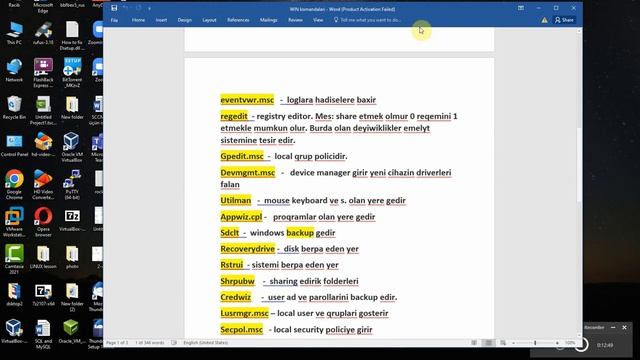Viewport: 640px width, 360px height.
Task: Select the photo folder on desktop
Action: point(72,257)
